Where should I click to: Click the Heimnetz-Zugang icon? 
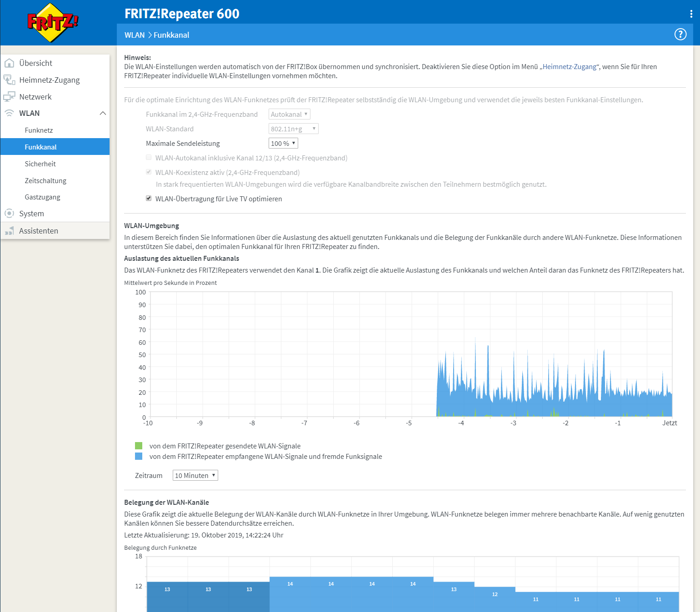point(9,80)
